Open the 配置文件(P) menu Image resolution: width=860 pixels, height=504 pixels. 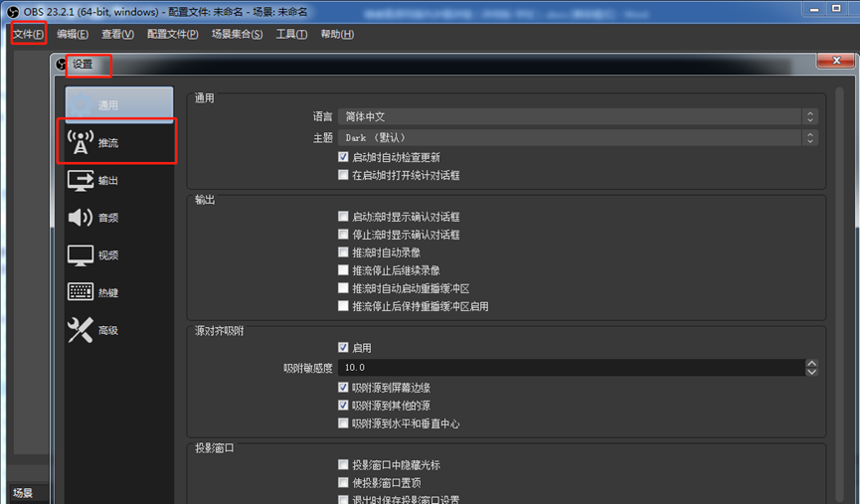pos(173,34)
